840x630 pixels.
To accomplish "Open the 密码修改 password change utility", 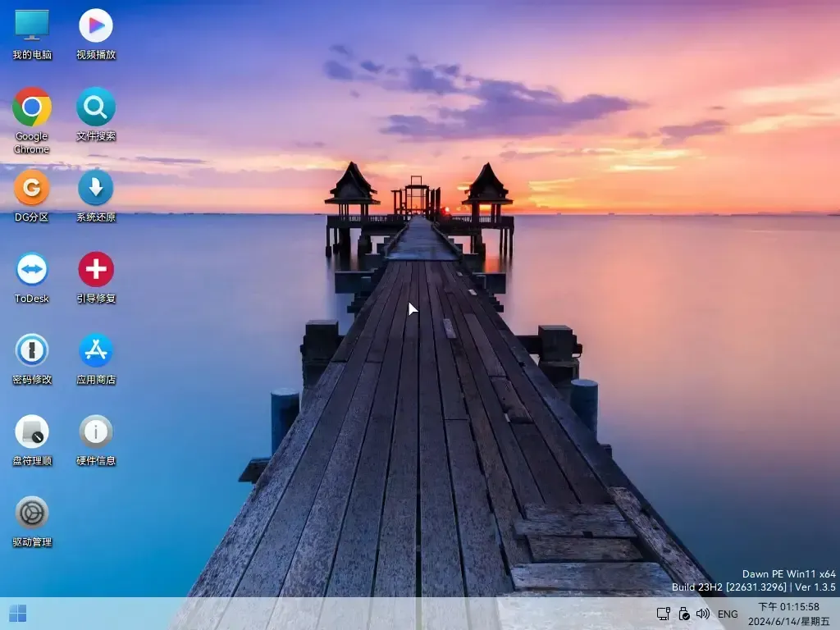I will pyautogui.click(x=31, y=351).
